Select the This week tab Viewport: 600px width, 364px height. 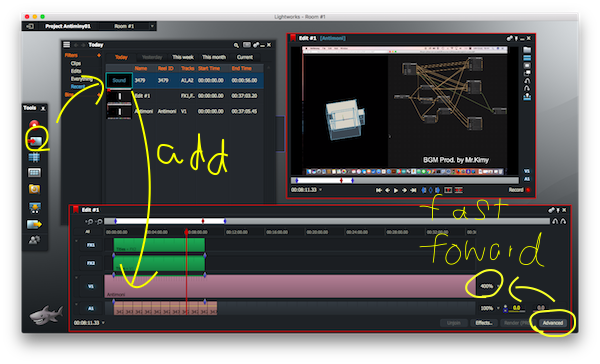point(183,57)
